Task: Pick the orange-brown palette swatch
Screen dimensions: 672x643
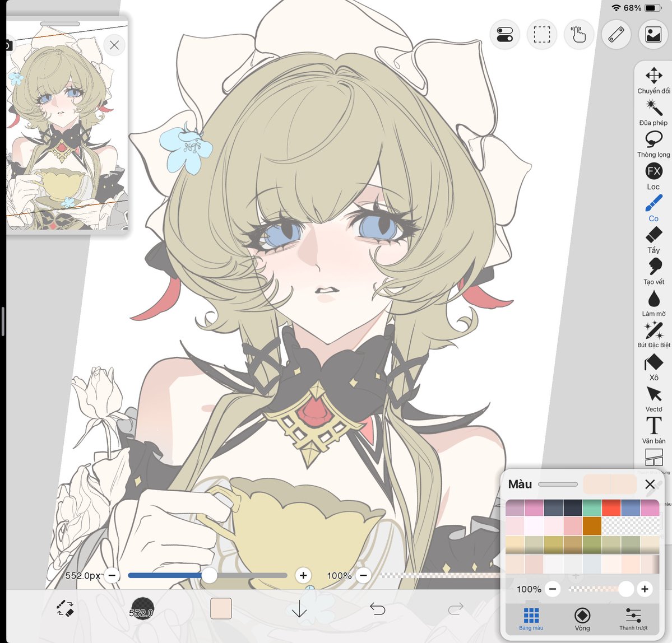Action: tap(592, 526)
